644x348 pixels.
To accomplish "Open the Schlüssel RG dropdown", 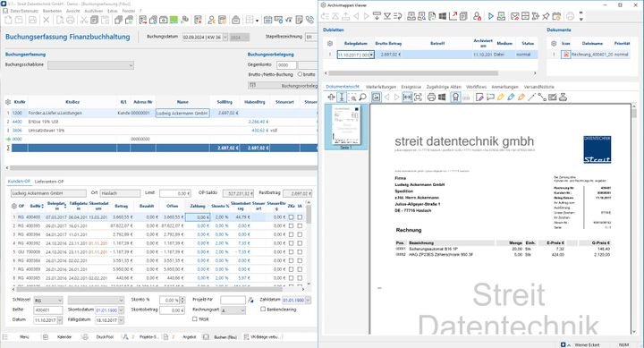I will point(60,301).
